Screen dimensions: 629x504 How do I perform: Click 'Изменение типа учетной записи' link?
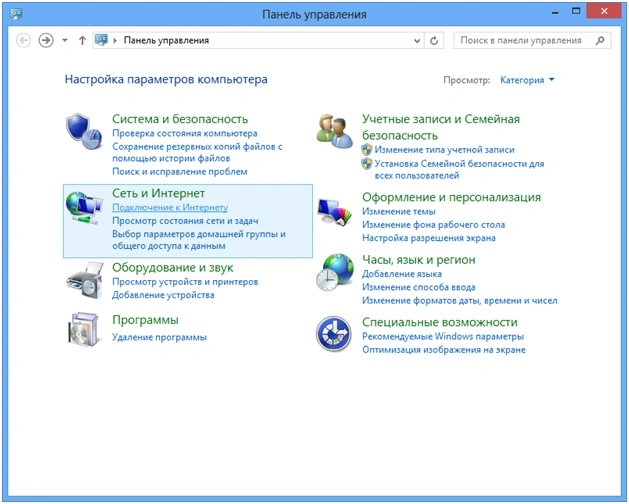click(x=444, y=150)
